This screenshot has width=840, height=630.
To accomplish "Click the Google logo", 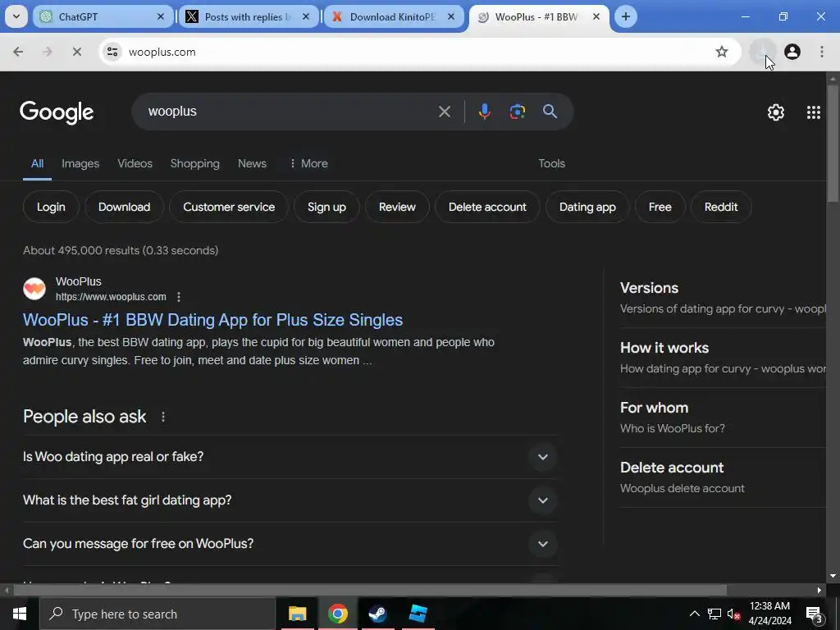I will pyautogui.click(x=57, y=112).
